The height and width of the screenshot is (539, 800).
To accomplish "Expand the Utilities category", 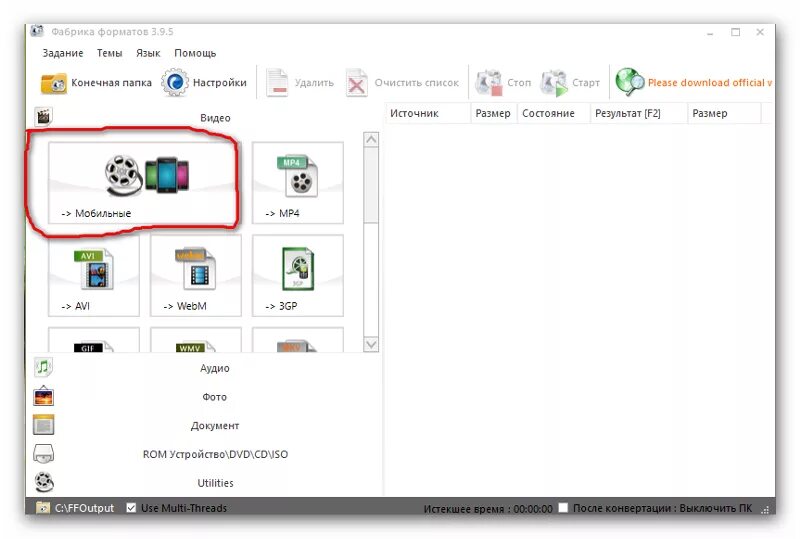I will 204,482.
